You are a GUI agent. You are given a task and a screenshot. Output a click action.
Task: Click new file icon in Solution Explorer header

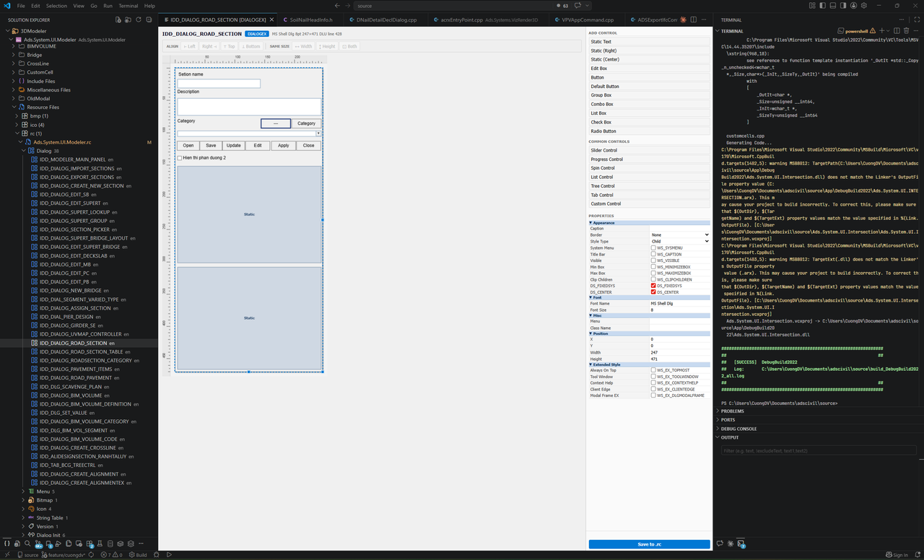click(x=118, y=19)
